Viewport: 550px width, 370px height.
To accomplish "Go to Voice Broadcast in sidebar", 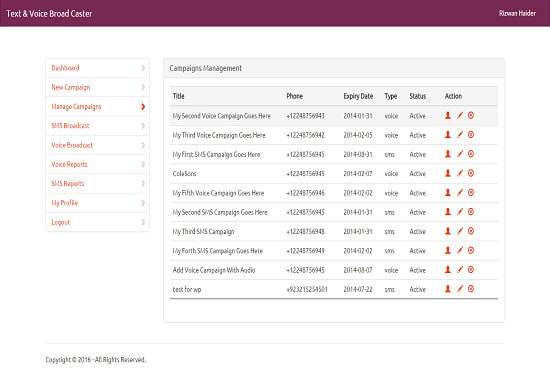I will tap(98, 145).
